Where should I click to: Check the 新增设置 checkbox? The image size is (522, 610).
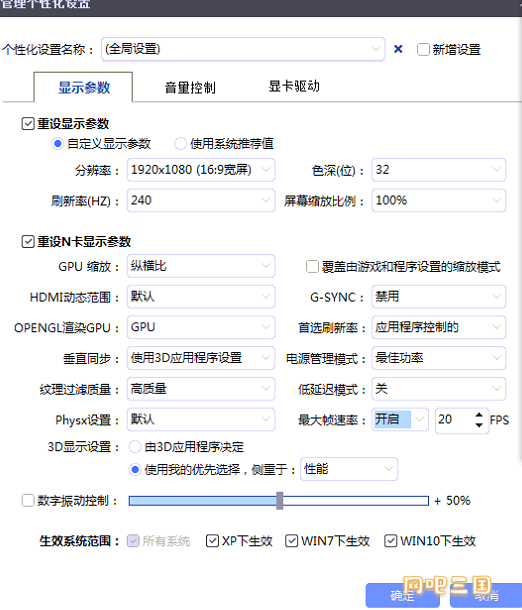pos(423,50)
